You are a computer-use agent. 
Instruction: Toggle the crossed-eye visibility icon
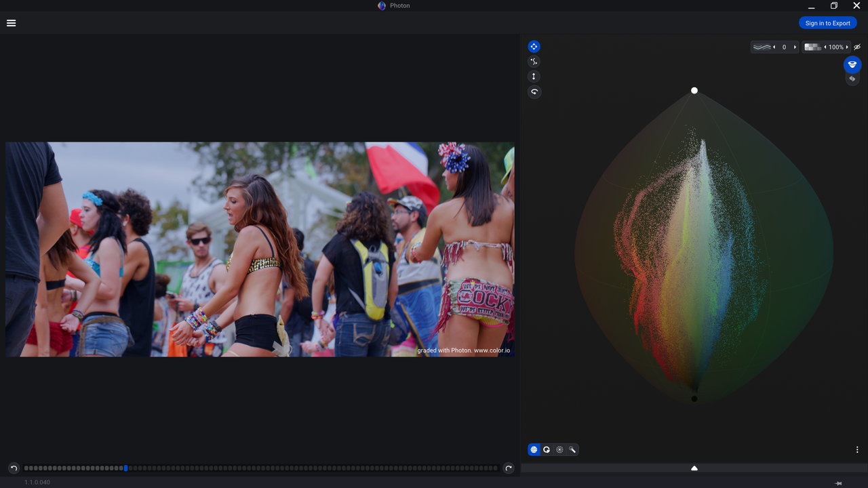click(x=857, y=47)
